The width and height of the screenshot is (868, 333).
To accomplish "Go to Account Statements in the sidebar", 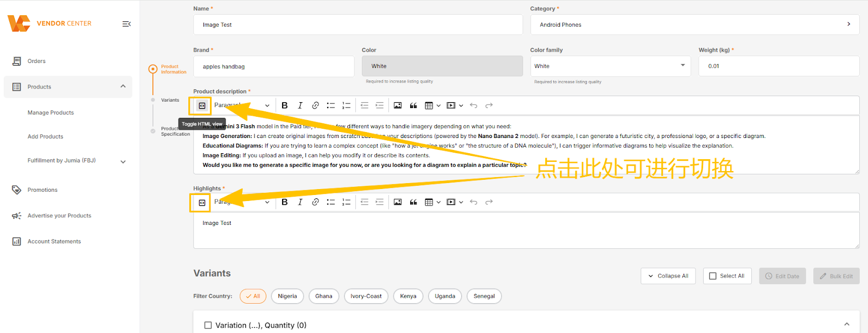I will [54, 241].
